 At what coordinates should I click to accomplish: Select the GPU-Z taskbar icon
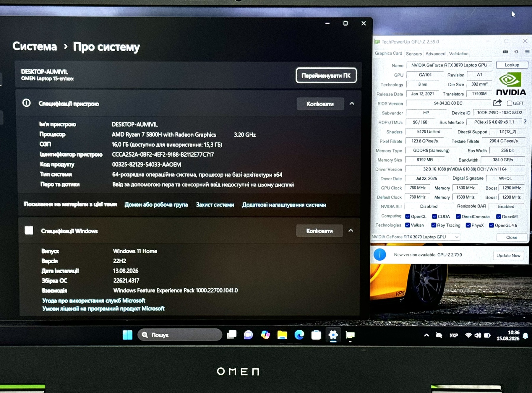[x=350, y=335]
